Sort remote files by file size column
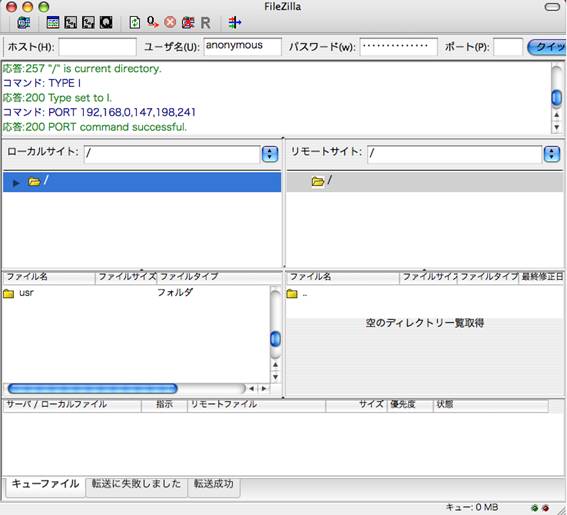This screenshot has height=515, width=567. pyautogui.click(x=429, y=277)
